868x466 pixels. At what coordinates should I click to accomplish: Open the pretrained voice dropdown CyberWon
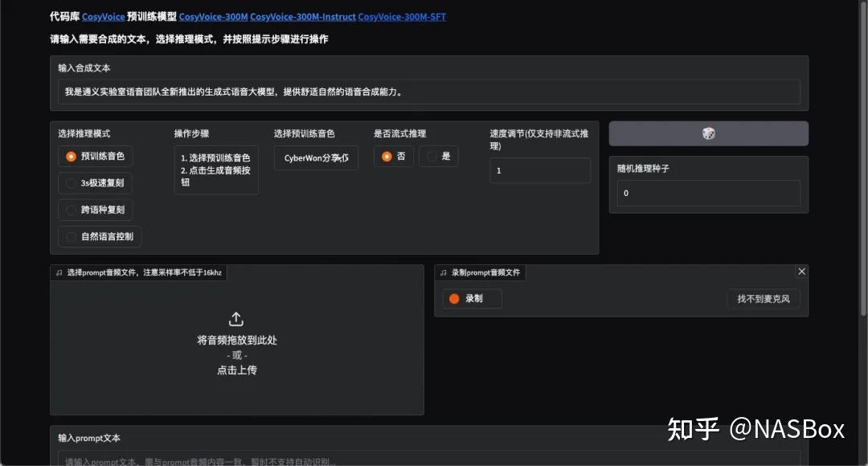point(315,158)
